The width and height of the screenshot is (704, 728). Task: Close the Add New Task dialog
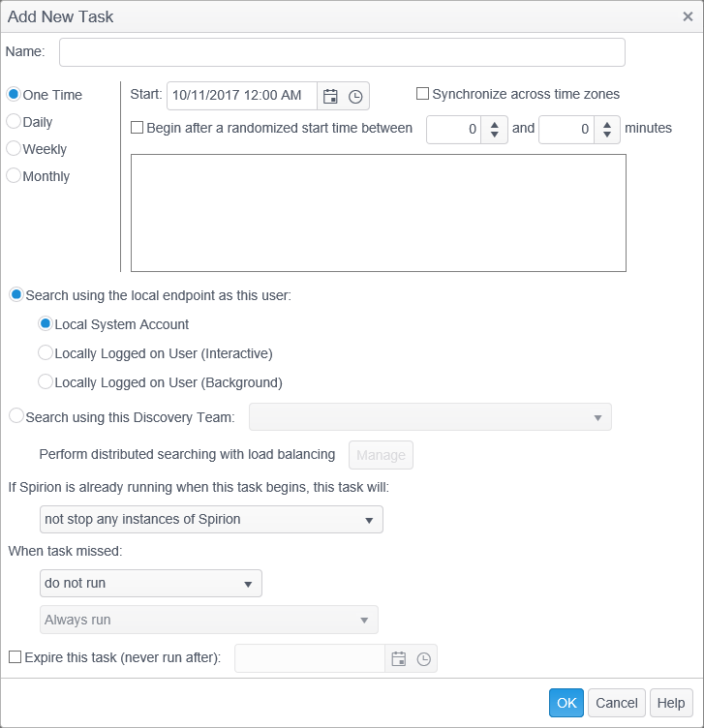687,15
